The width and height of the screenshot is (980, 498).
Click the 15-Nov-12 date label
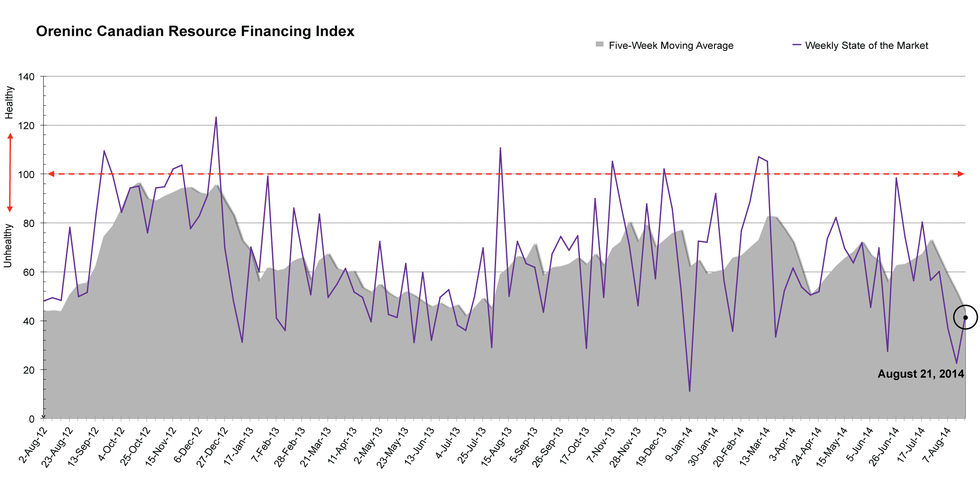point(160,447)
